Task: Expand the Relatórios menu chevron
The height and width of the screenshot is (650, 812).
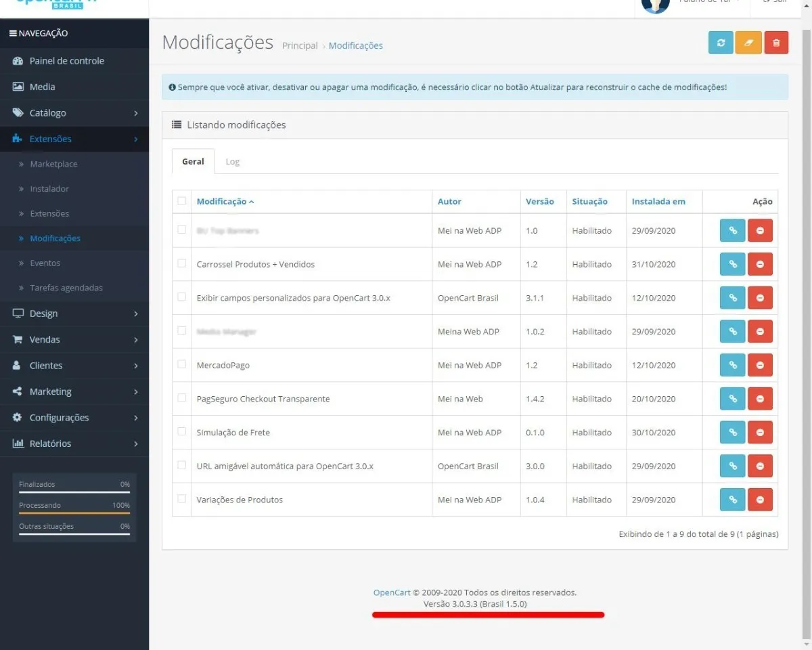Action: [x=136, y=443]
